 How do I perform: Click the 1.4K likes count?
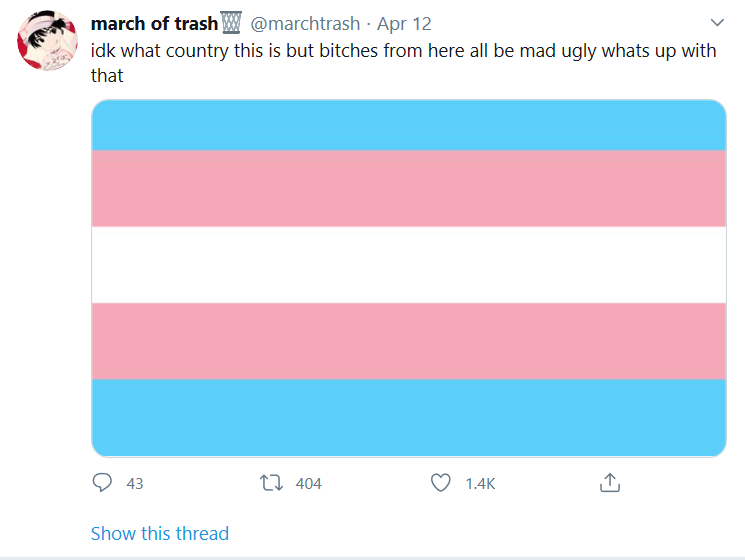click(x=480, y=484)
